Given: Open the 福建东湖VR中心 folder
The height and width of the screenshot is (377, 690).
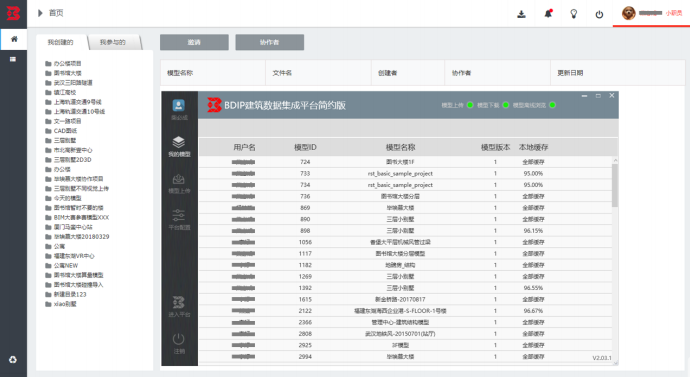Looking at the screenshot, I should pos(70,256).
